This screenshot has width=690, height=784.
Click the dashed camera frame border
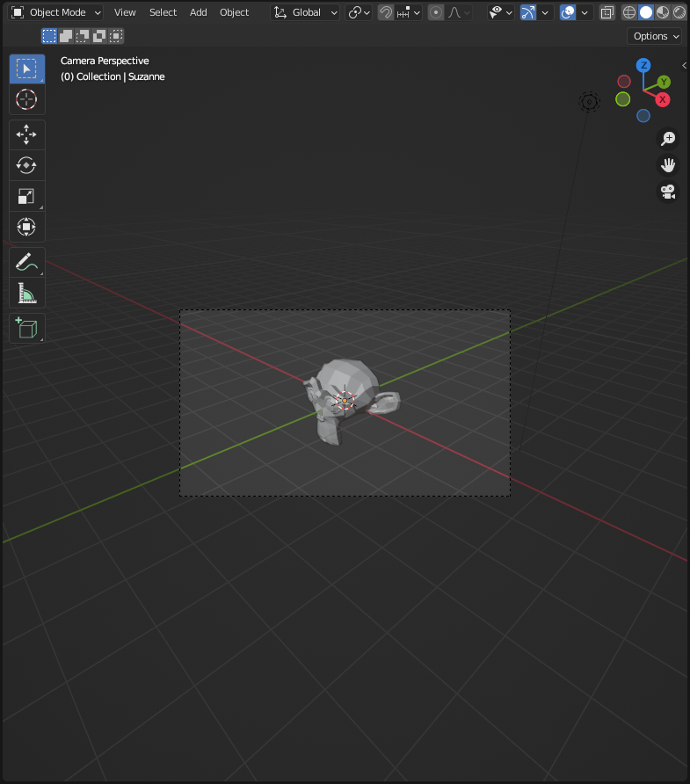(345, 310)
